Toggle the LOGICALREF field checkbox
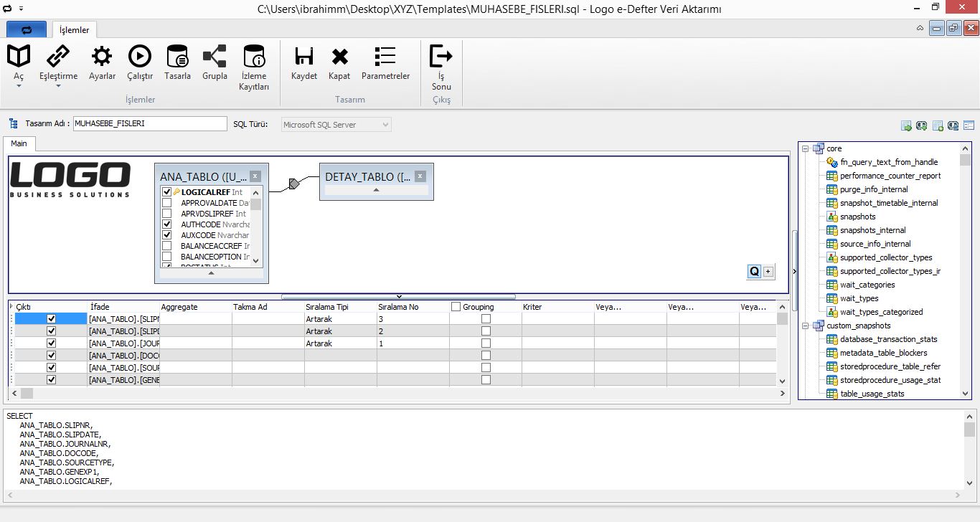Viewport: 980px width, 522px height. coord(166,192)
